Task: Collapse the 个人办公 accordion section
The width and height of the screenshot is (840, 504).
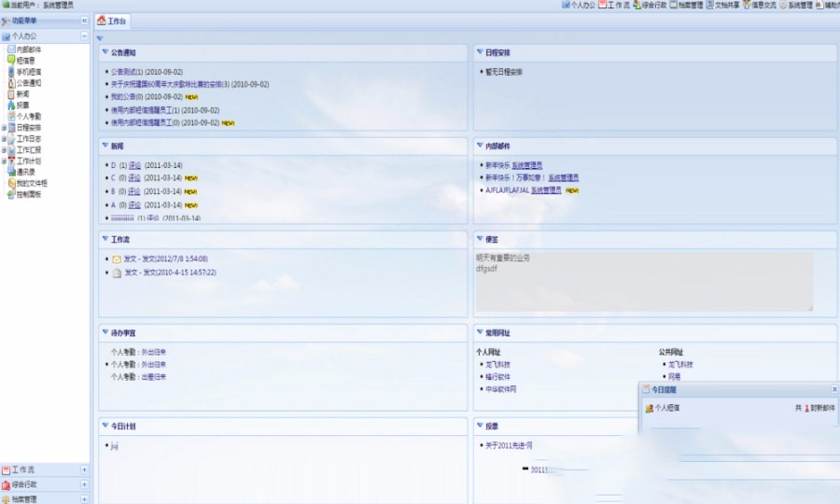Action: tap(84, 35)
